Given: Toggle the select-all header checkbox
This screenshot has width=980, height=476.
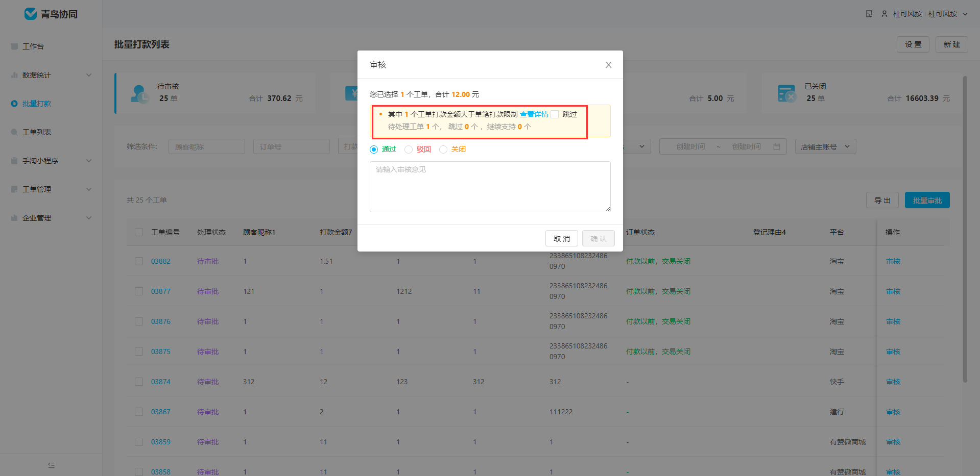Looking at the screenshot, I should point(139,232).
